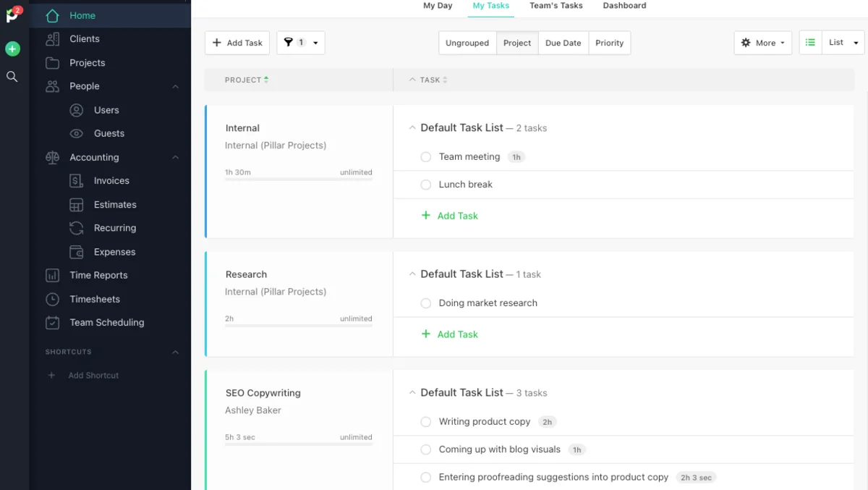Open the Internal project title
The width and height of the screenshot is (868, 490).
pos(242,128)
